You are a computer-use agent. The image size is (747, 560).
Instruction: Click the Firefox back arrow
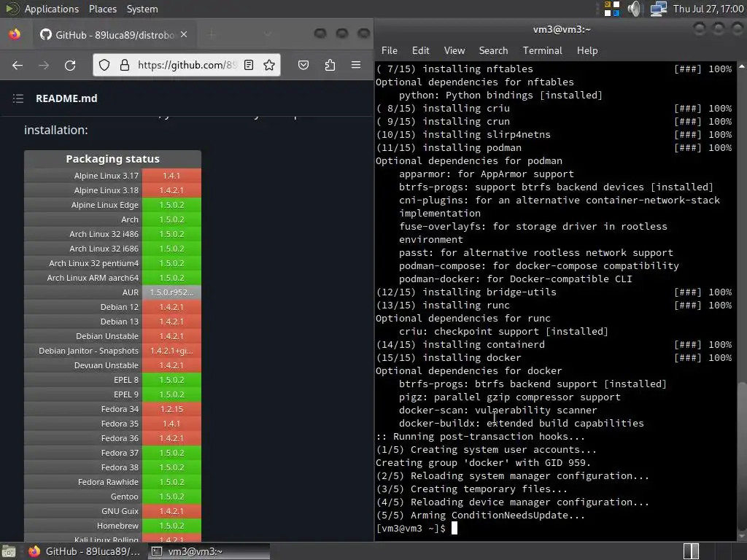[x=18, y=65]
